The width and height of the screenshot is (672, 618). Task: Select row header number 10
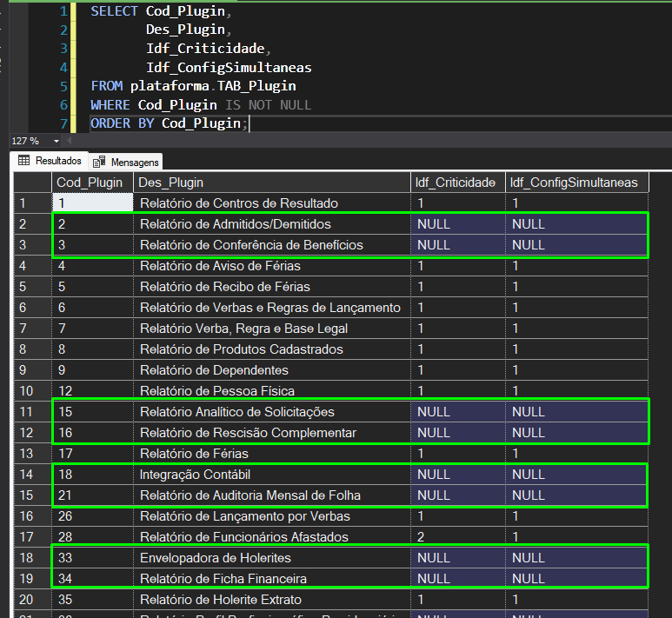point(32,391)
